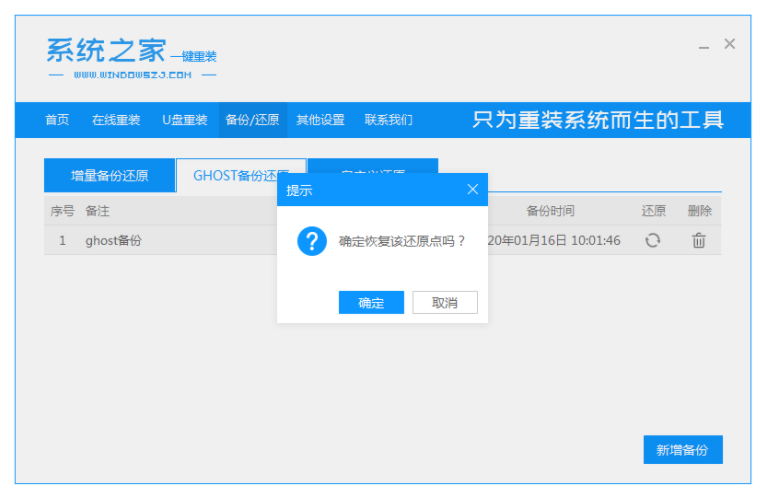Image resolution: width=777 pixels, height=493 pixels.
Task: Click the blue question mark icon
Action: (x=312, y=241)
